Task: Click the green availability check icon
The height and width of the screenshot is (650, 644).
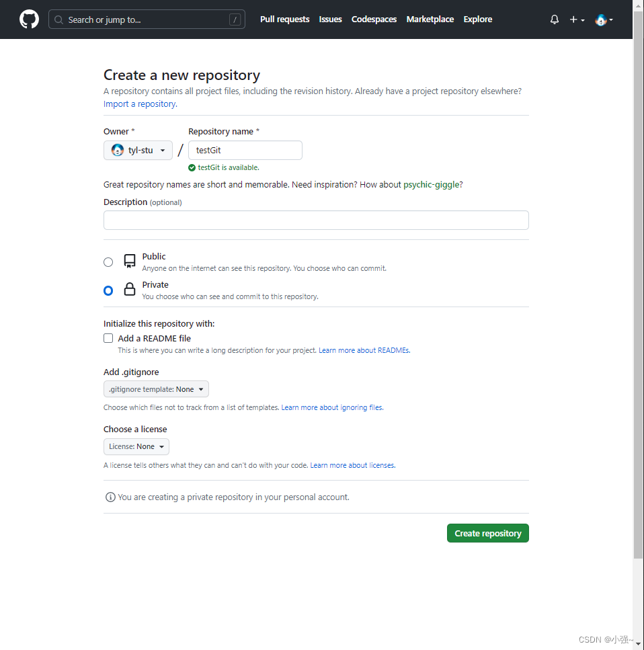Action: click(x=192, y=167)
